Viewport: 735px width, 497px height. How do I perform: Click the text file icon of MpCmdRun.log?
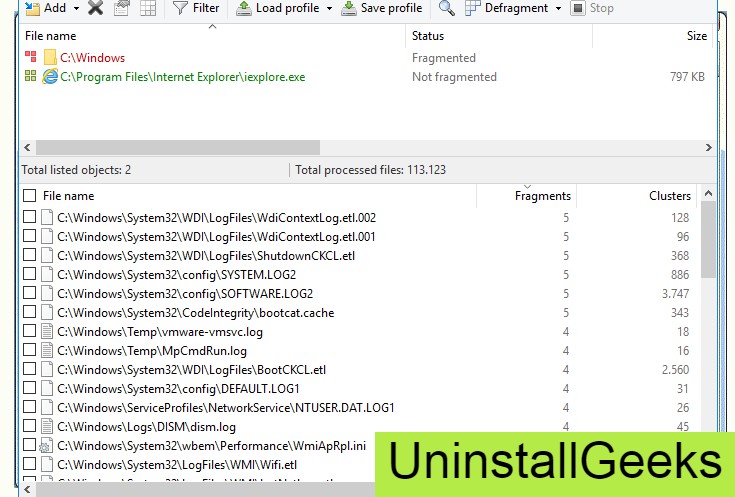[46, 350]
